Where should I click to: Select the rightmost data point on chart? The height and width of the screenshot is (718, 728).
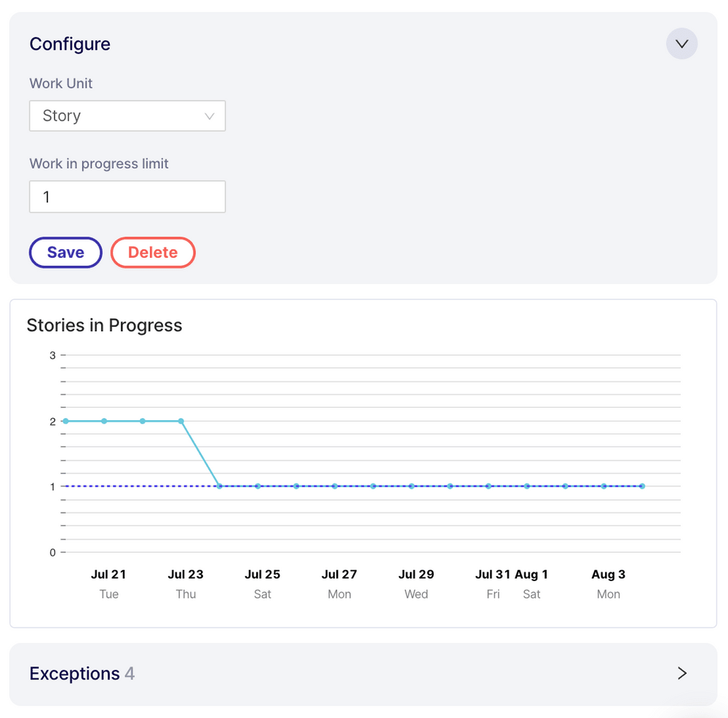[642, 486]
